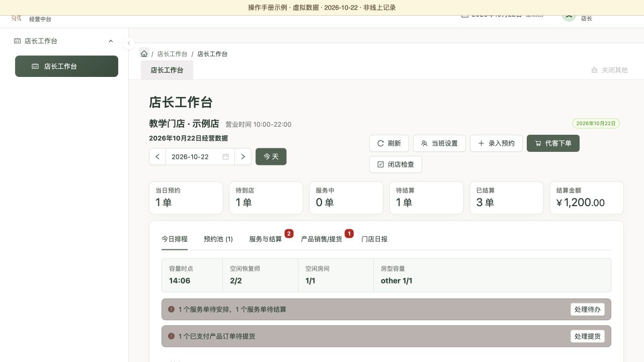
Task: Click the 结算金额 ¥1,200.00 card
Action: point(587,198)
